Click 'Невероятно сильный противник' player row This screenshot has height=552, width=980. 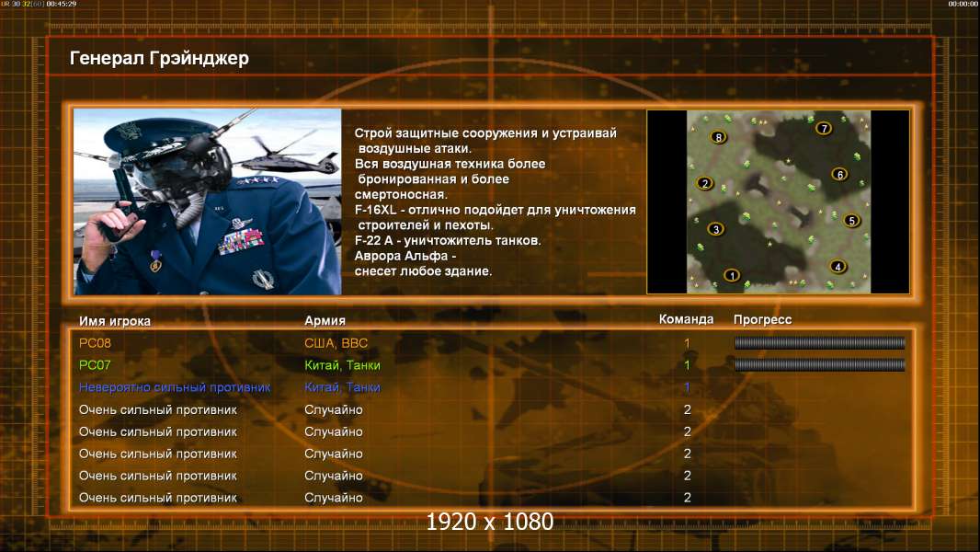point(175,387)
